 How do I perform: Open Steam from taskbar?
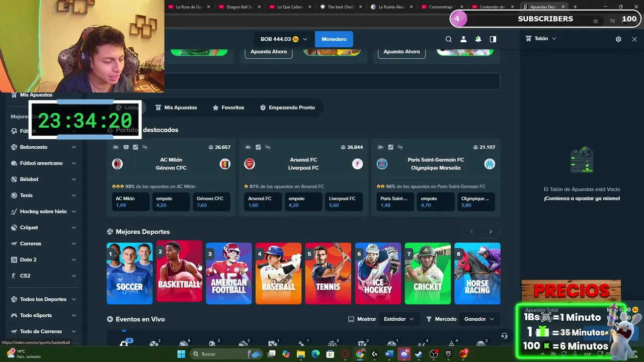pos(419,354)
